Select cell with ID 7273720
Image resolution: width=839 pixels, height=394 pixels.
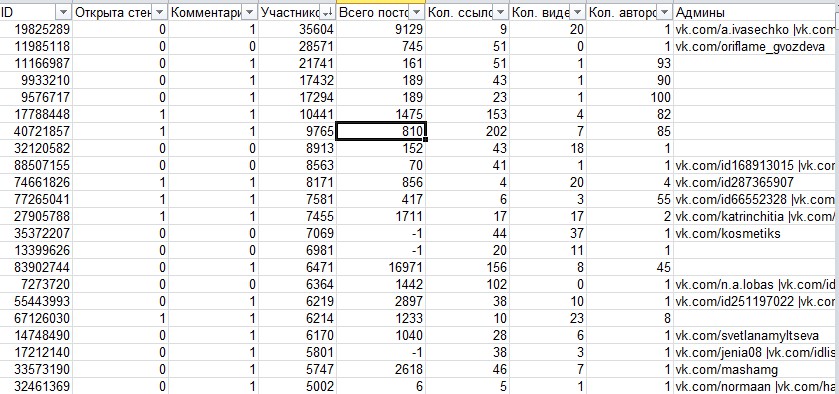pos(36,284)
